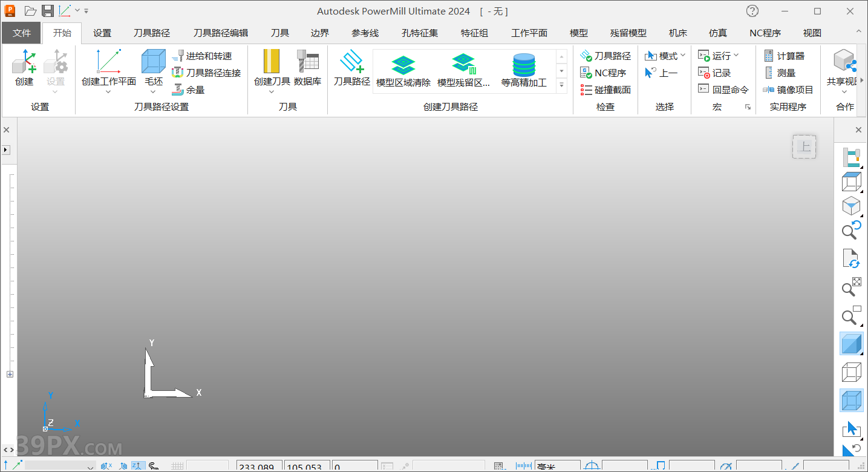Viewport: 868px width, 472px height.
Task: Click the zoom to box icon
Action: (852, 315)
